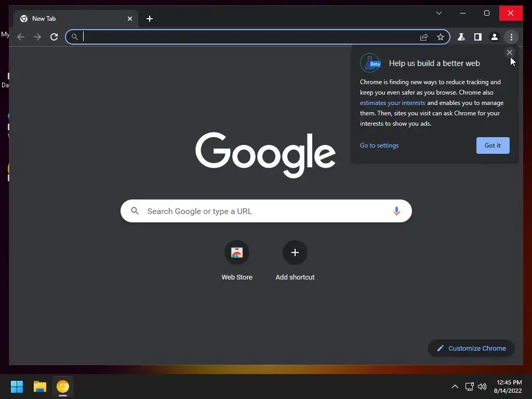Open File Explorer from taskbar
532x399 pixels.
click(x=39, y=387)
